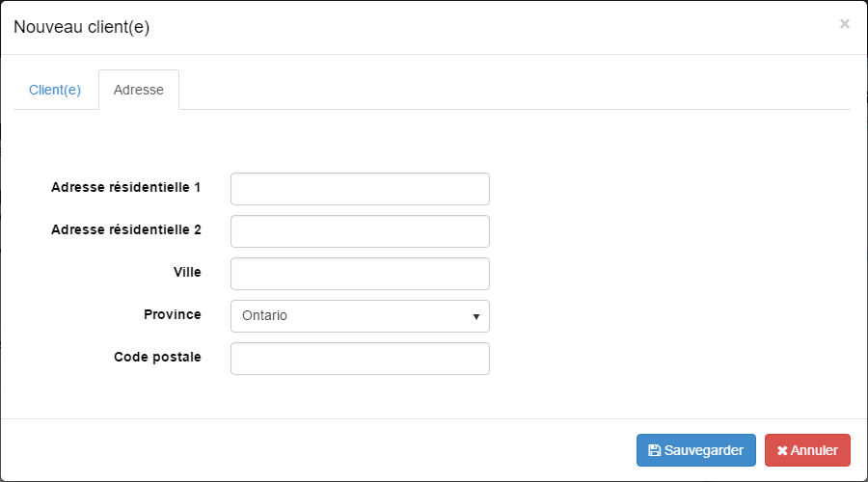Switch to the Client(e) tab

[55, 90]
